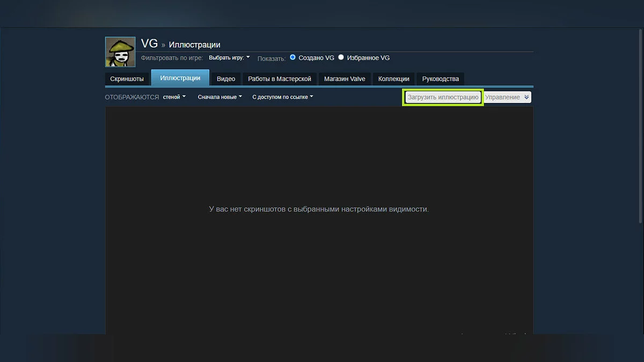The image size is (644, 362).
Task: Open the Коллекции tab
Action: 394,79
